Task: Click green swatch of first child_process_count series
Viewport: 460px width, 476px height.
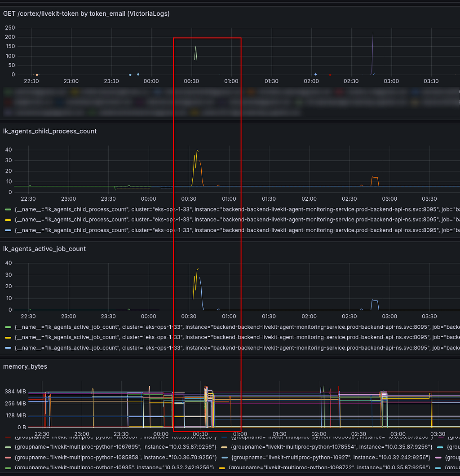Action: click(x=8, y=209)
